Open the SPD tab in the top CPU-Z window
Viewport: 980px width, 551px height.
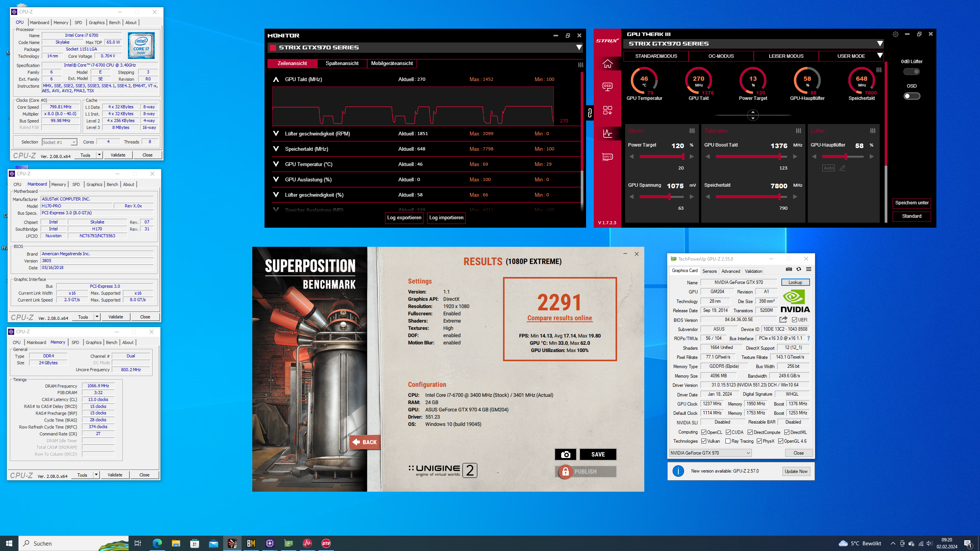click(78, 23)
